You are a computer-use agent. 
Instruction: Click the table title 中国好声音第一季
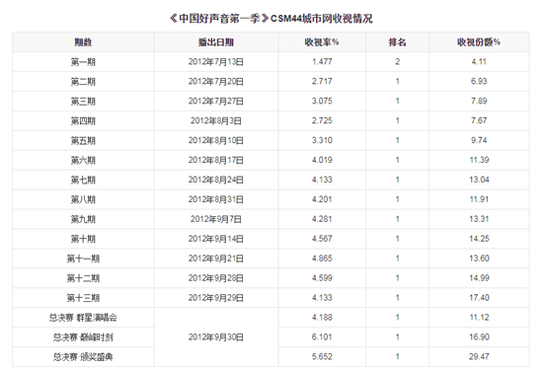219,18
